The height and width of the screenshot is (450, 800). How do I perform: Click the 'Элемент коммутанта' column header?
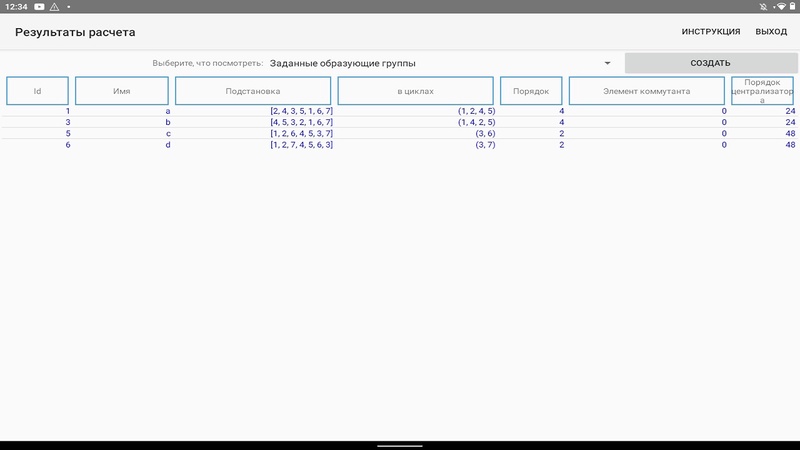coord(645,91)
